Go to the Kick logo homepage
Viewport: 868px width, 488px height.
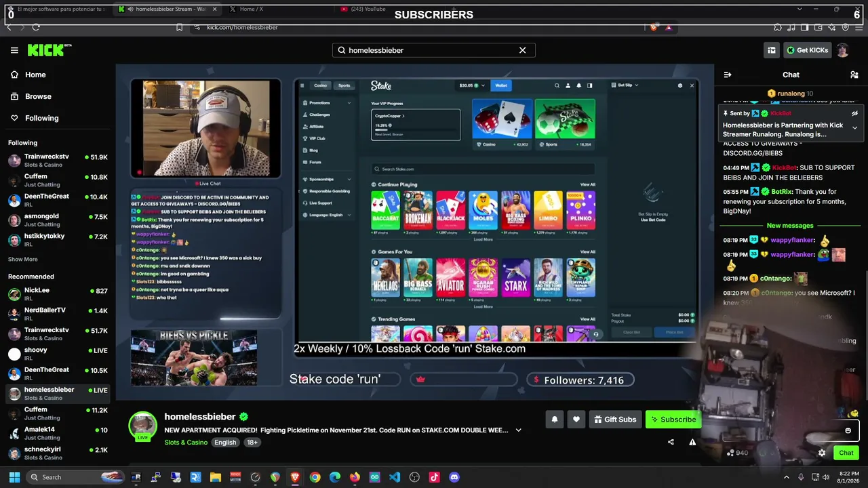[x=49, y=50]
